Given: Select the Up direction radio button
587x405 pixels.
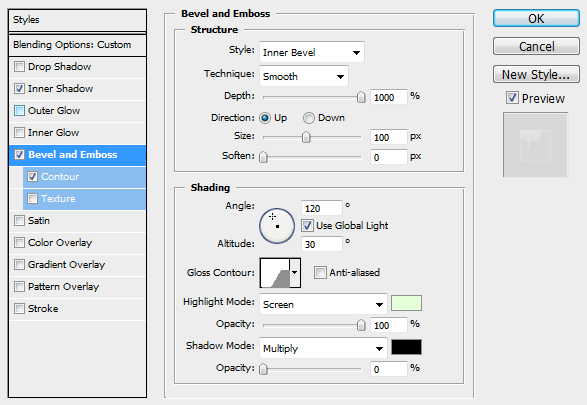Looking at the screenshot, I should pos(265,118).
